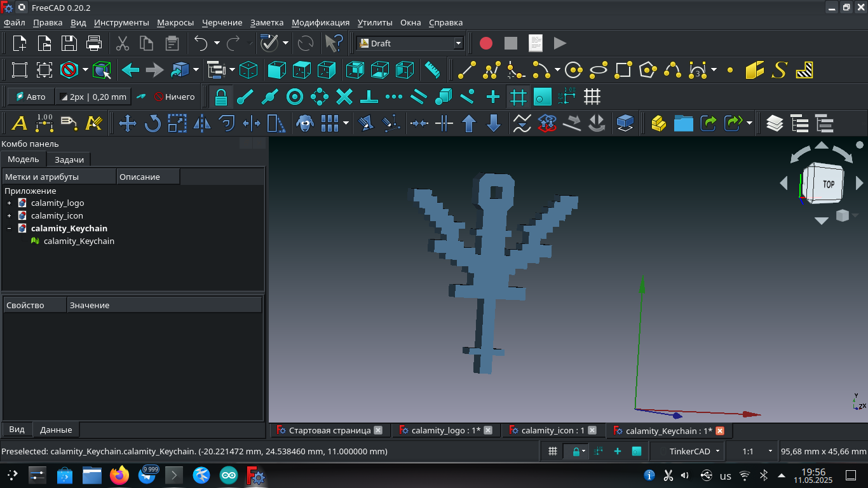The height and width of the screenshot is (488, 868).
Task: Set isometric view cube icon
Action: [x=248, y=70]
